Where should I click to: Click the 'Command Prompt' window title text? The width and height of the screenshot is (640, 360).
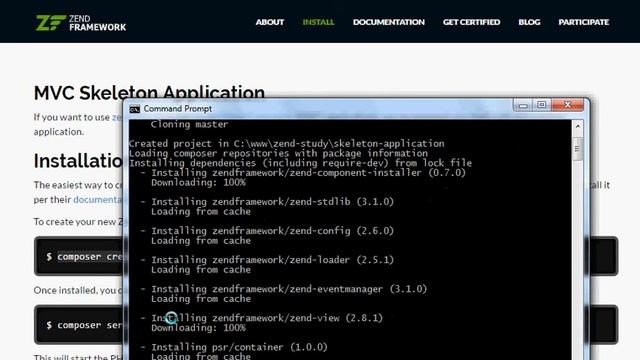tap(178, 109)
